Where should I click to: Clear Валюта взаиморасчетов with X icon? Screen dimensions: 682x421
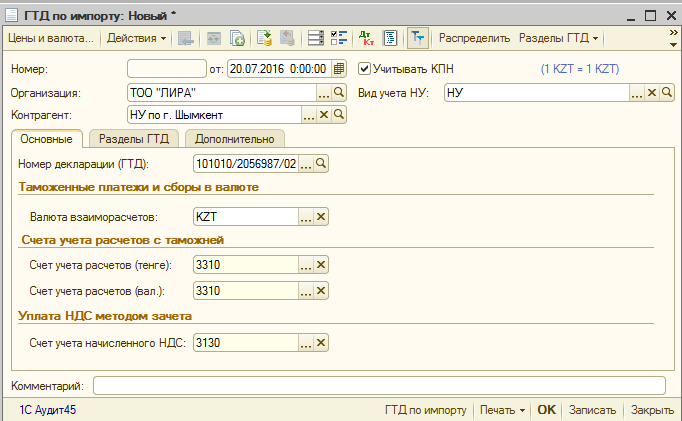click(x=321, y=215)
